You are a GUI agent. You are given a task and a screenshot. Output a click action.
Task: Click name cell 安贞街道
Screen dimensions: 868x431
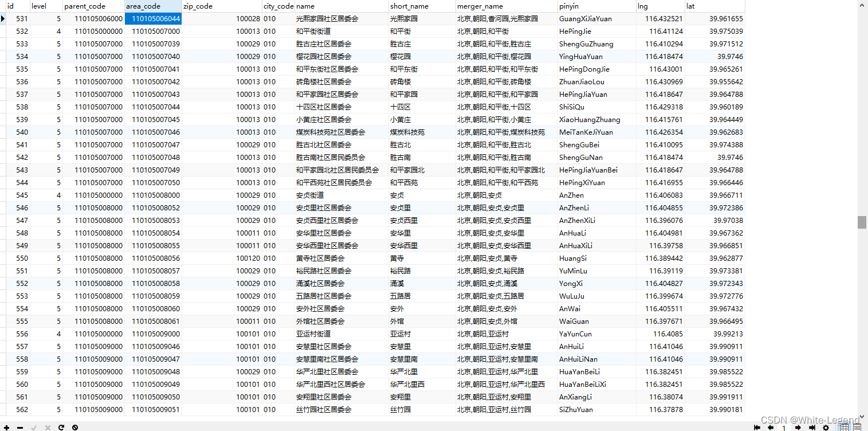(341, 195)
